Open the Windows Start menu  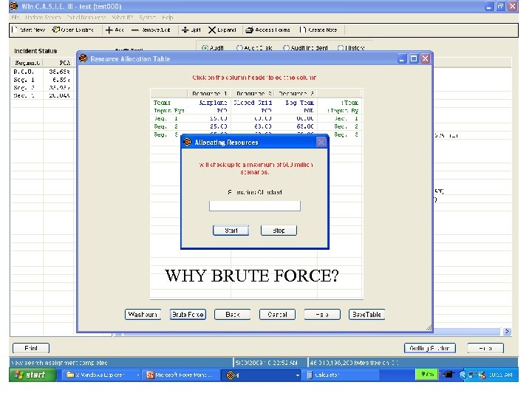tap(33, 375)
